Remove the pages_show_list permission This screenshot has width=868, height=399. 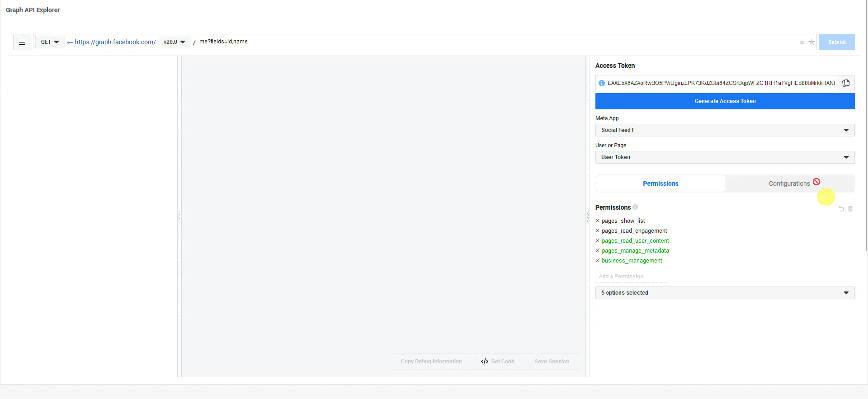(598, 221)
